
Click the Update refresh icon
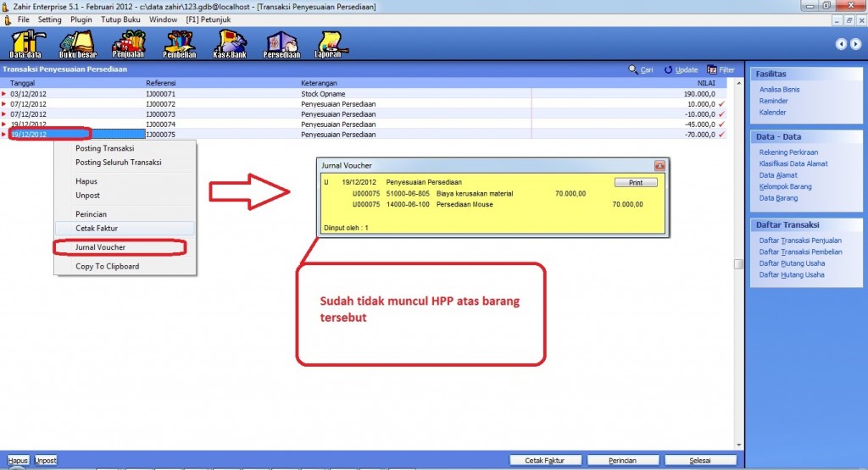[669, 69]
